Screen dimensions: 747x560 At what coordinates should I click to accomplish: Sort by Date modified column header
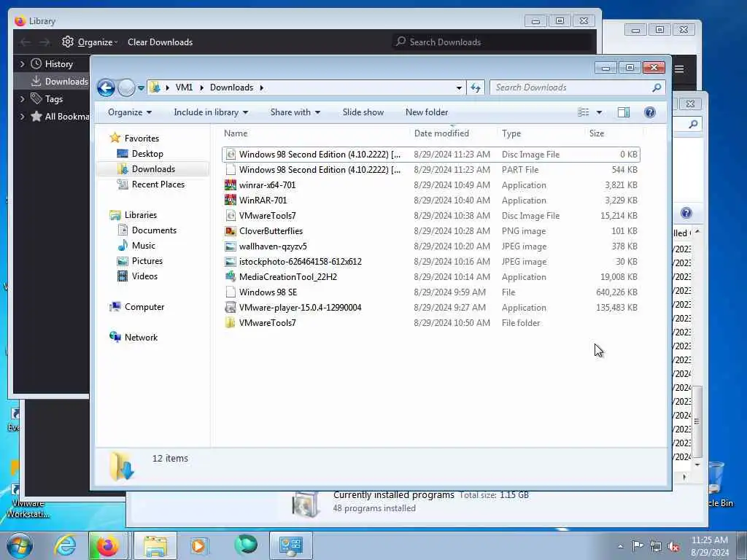coord(441,133)
